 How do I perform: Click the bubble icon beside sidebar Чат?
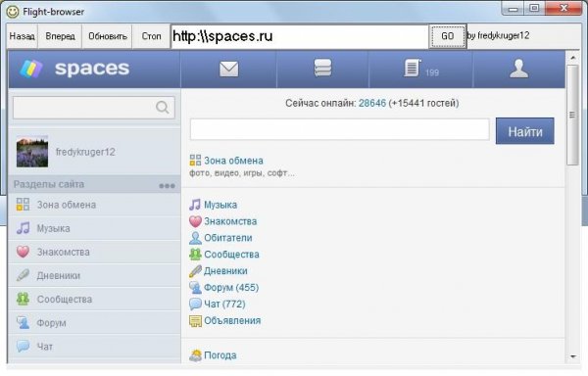click(x=23, y=346)
